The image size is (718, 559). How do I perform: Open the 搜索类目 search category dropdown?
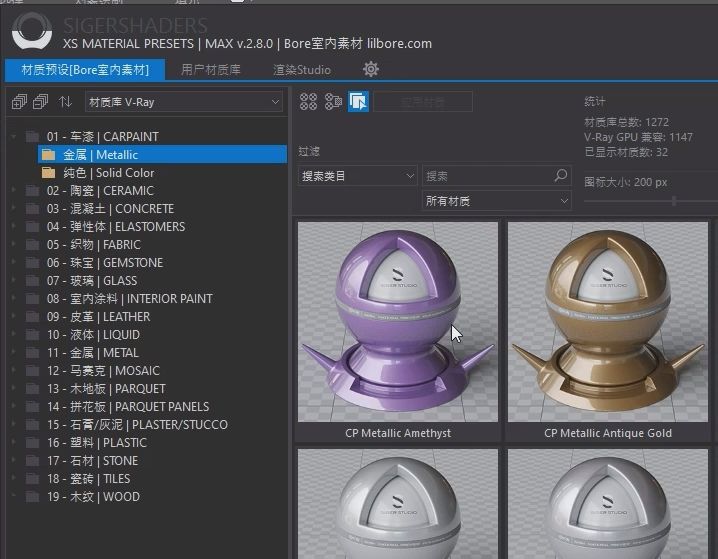coord(357,176)
